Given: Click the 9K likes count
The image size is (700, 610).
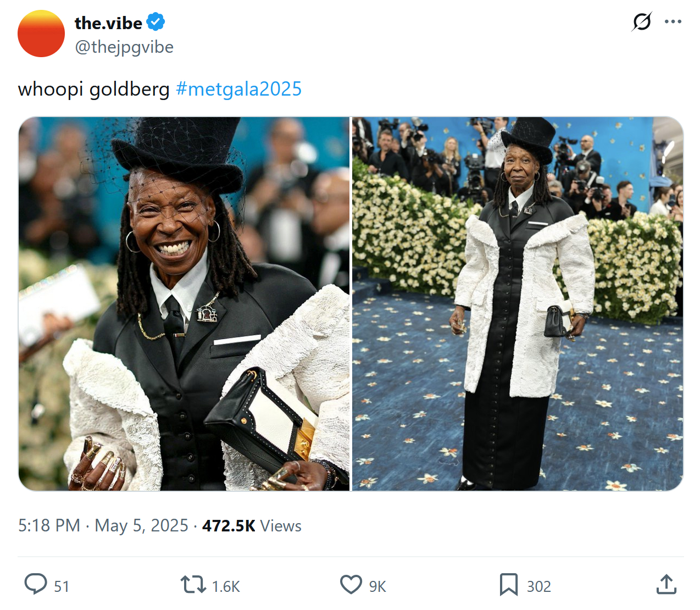Looking at the screenshot, I should pyautogui.click(x=377, y=587).
